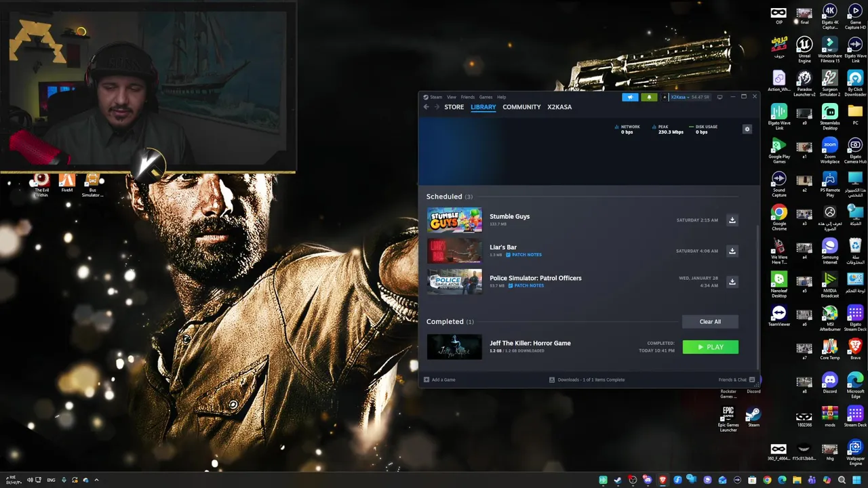Select Wallpaper Engine desktop icon

[855, 453]
